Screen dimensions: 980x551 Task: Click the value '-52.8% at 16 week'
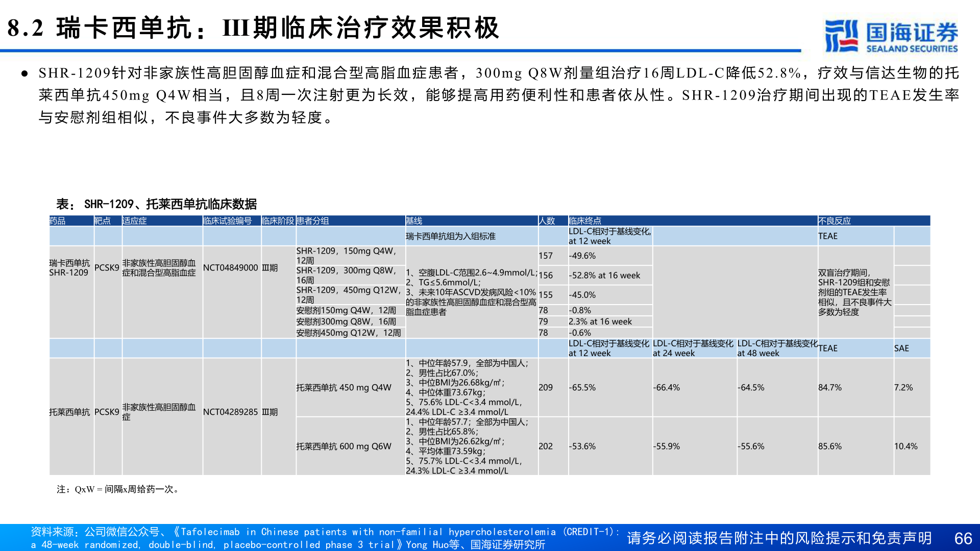pos(604,275)
